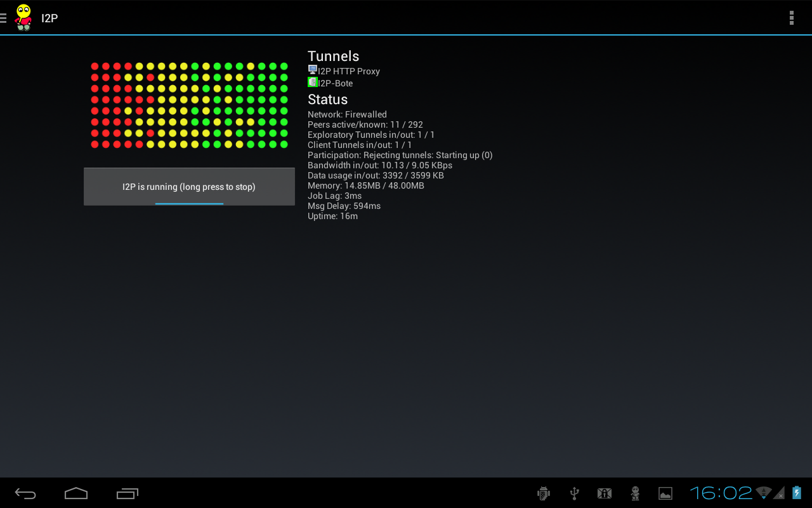Click the 16:02 system clock
The image size is (812, 508).
[721, 493]
